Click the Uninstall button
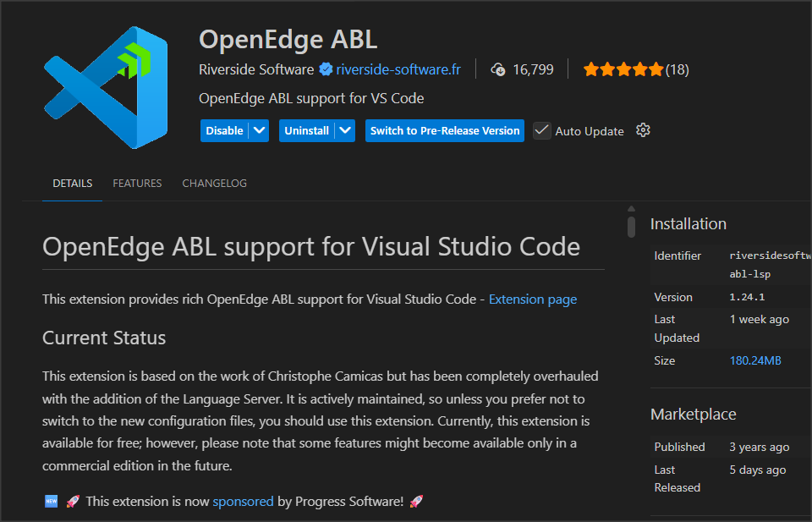 pyautogui.click(x=306, y=131)
